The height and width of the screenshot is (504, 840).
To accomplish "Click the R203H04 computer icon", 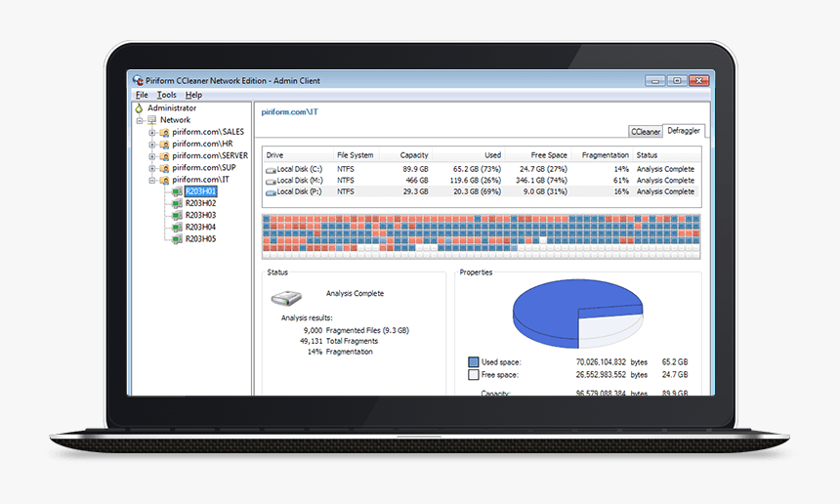I will pos(177,228).
